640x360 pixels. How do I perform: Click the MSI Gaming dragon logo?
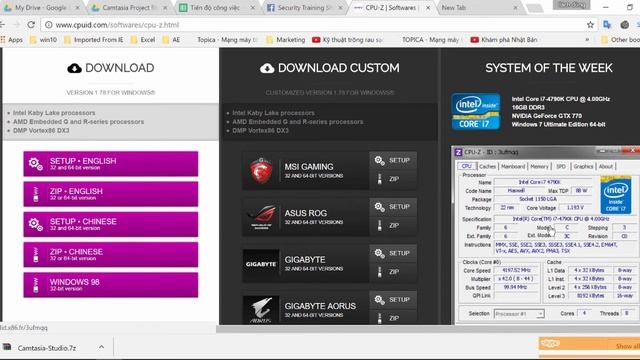tap(261, 171)
